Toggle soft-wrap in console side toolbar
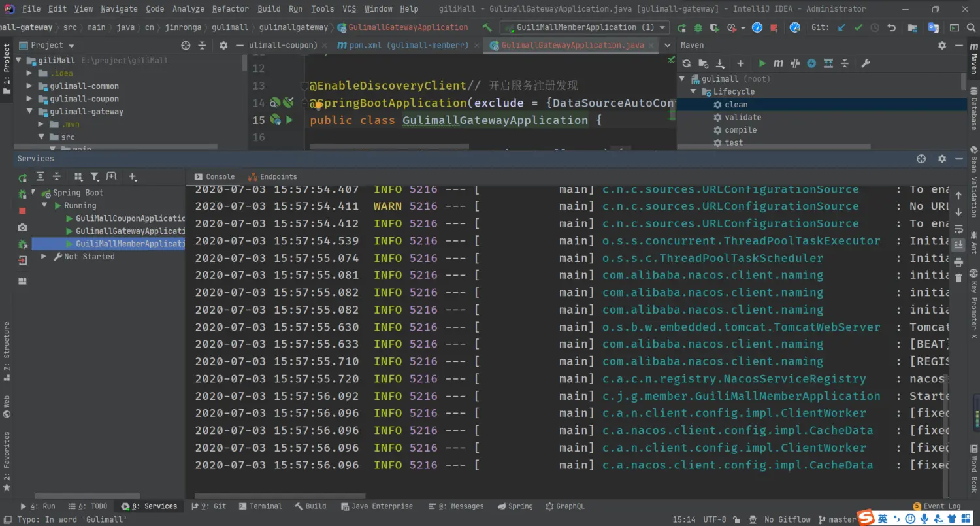 (x=958, y=229)
